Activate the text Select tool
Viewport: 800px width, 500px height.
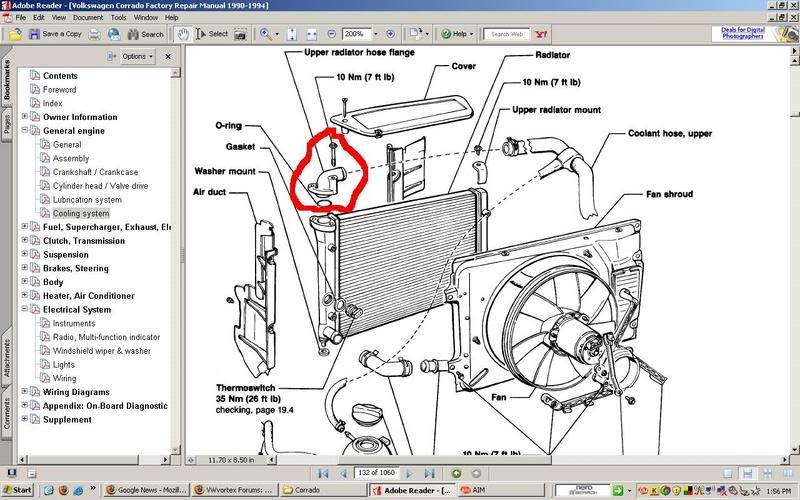point(212,34)
